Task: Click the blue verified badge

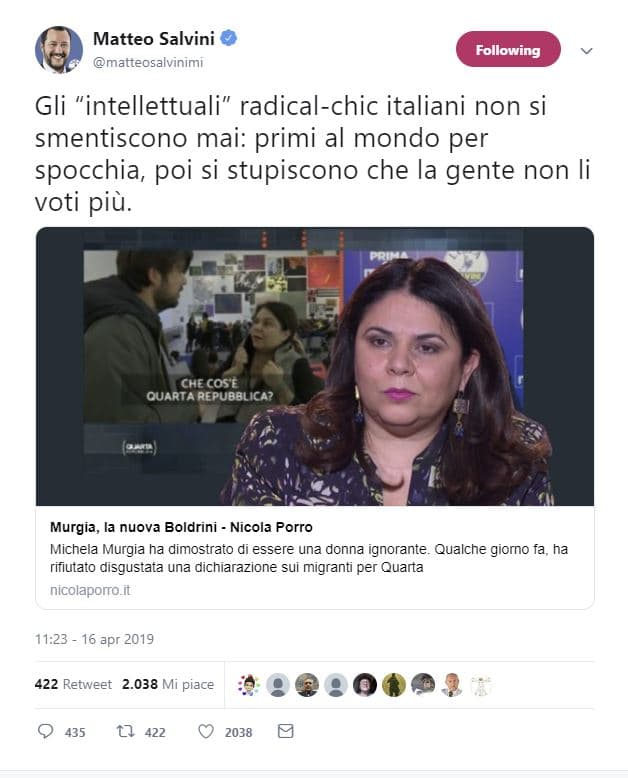Action: 228,38
